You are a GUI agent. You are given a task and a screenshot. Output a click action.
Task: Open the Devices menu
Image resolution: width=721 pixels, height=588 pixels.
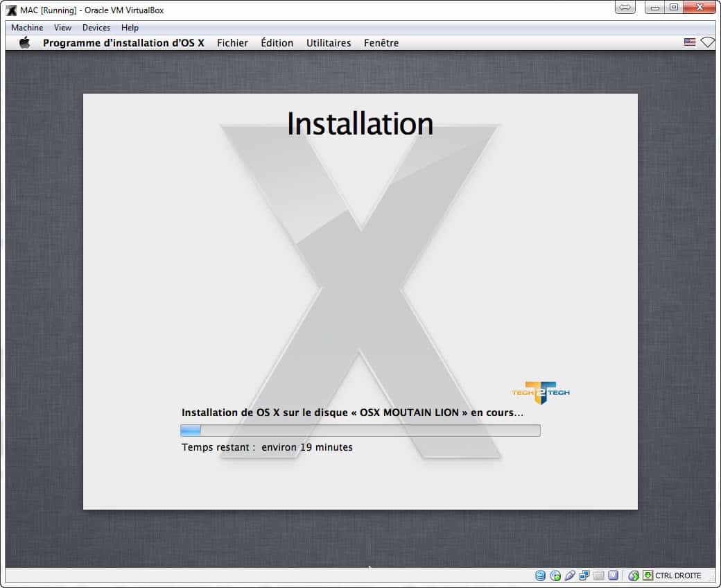[x=96, y=28]
